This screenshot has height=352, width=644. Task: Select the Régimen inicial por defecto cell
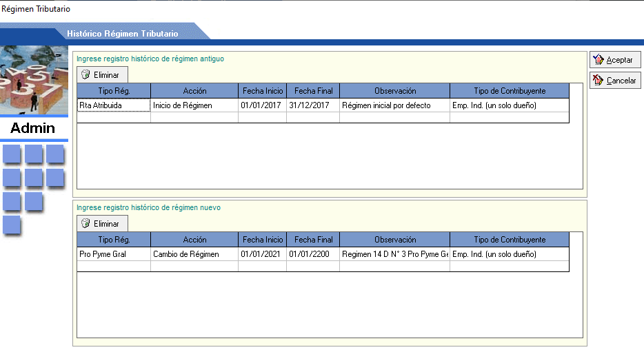pyautogui.click(x=394, y=105)
